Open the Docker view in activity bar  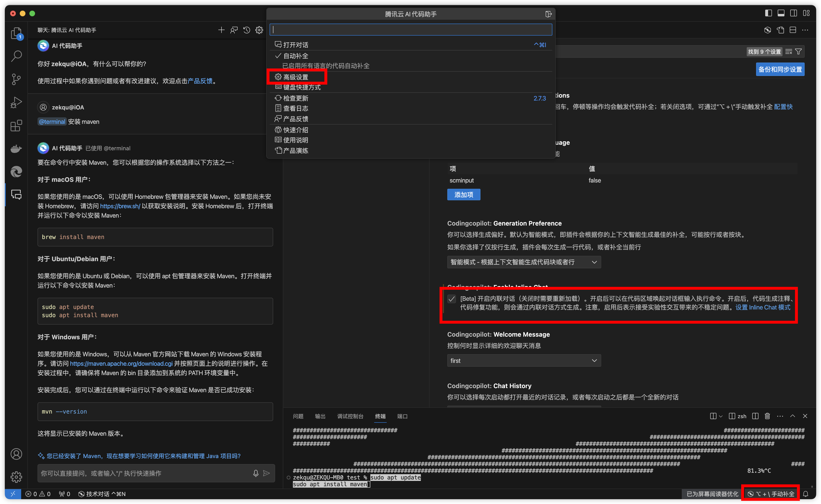(16, 149)
